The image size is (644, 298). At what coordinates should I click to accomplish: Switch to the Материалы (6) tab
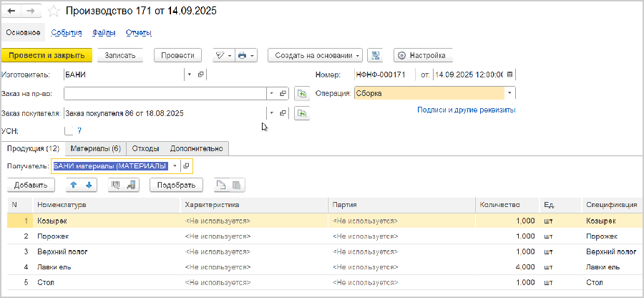[95, 148]
